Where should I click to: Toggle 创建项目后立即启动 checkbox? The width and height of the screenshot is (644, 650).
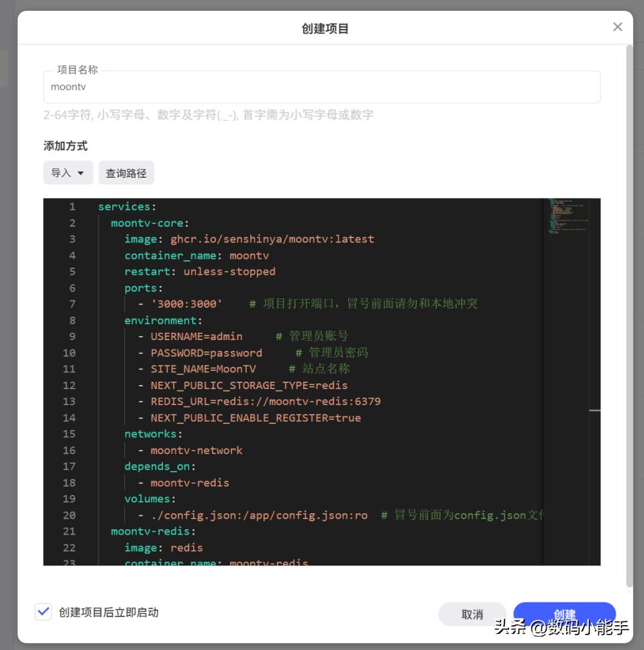click(x=44, y=612)
